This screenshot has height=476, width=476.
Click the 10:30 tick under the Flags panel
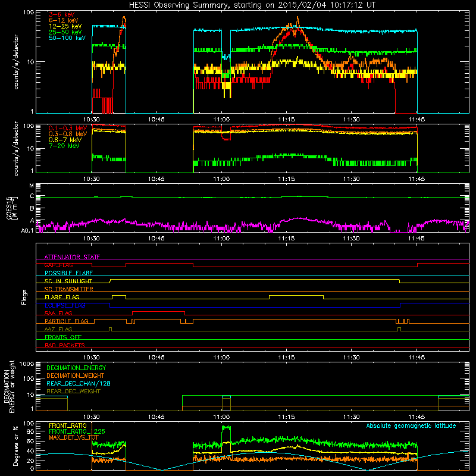(92, 358)
